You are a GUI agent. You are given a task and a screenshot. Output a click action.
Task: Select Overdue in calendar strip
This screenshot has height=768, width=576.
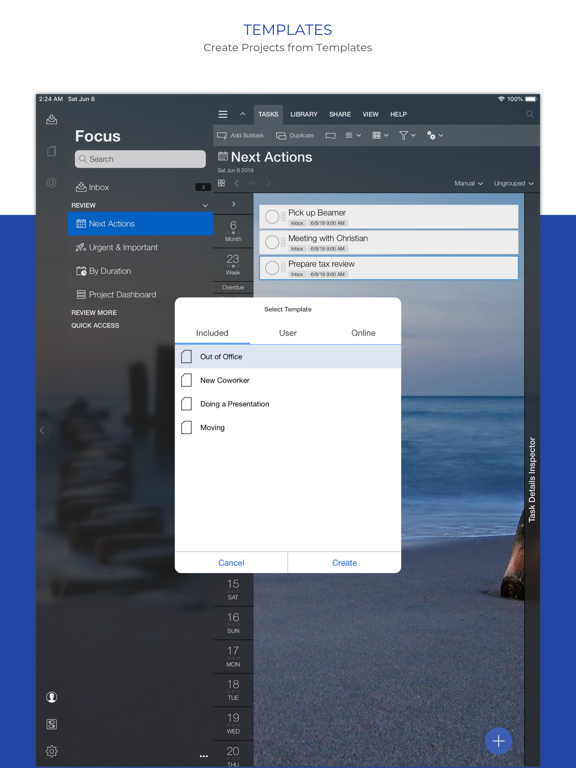(x=233, y=288)
